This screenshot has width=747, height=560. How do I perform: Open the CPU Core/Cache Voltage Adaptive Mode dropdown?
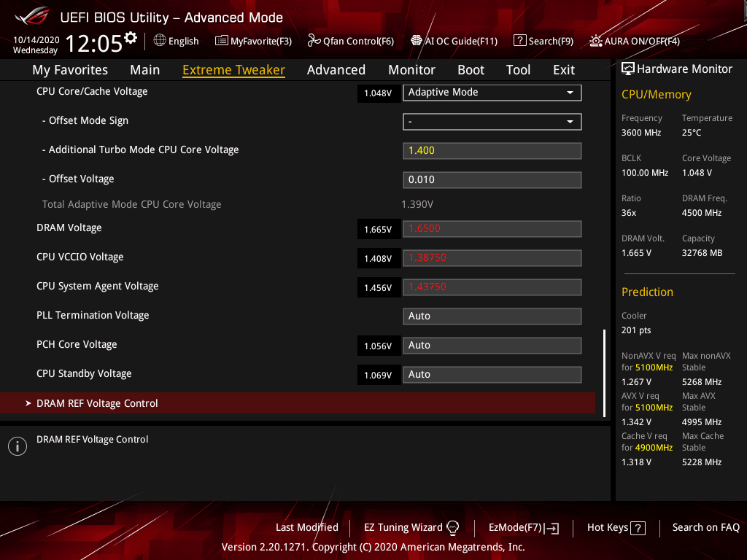(492, 93)
